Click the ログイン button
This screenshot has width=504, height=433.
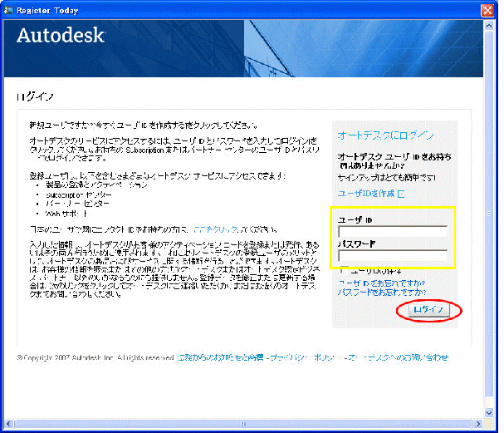(428, 311)
